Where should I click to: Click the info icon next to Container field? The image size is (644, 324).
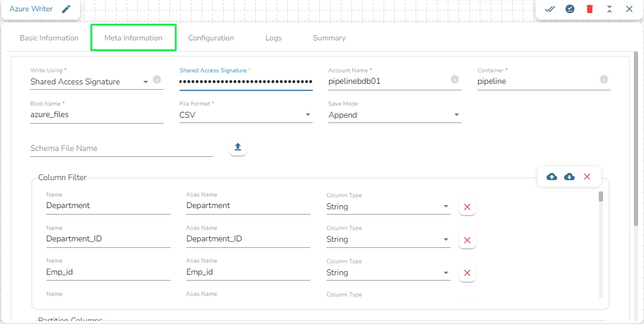604,80
